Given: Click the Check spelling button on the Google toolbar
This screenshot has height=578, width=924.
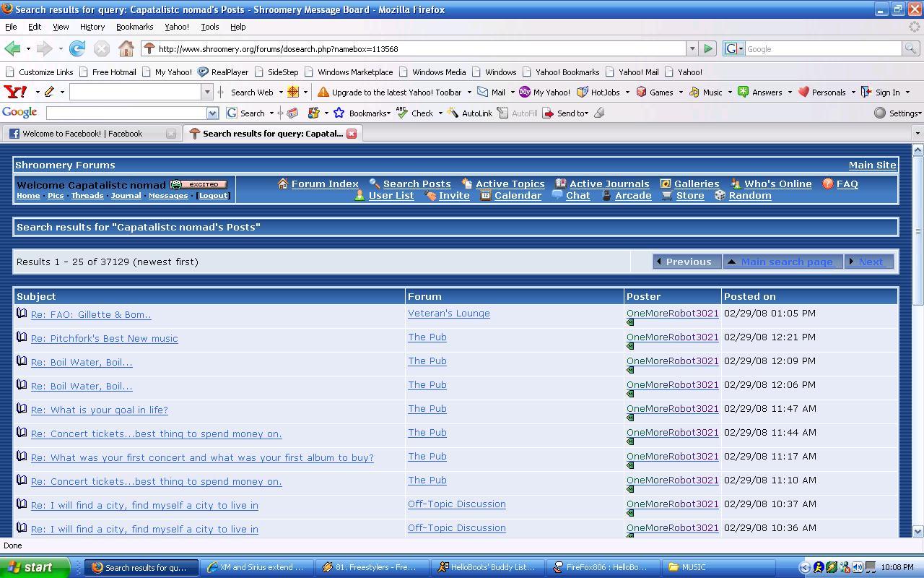Looking at the screenshot, I should point(417,113).
